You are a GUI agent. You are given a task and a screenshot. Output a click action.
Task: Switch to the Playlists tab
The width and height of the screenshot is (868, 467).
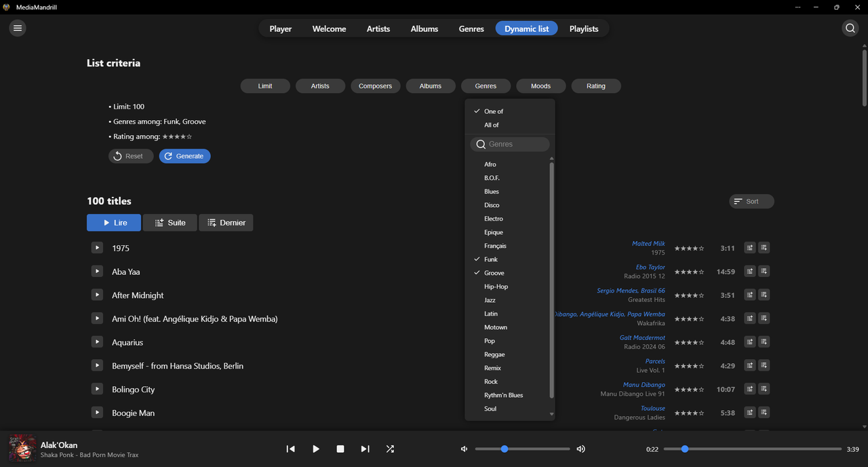(584, 29)
